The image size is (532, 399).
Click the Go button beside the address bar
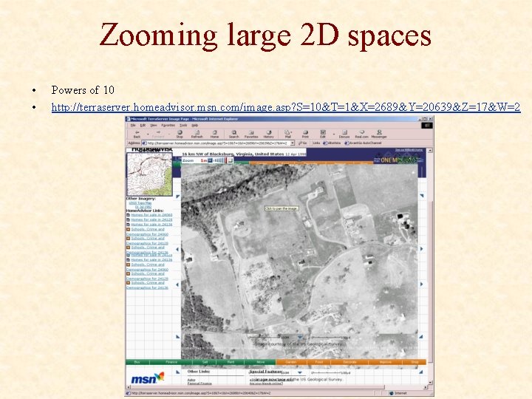coord(303,143)
